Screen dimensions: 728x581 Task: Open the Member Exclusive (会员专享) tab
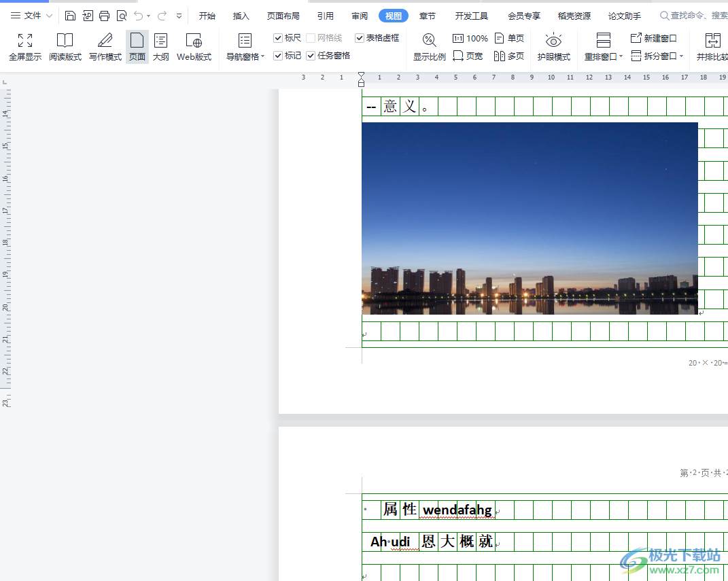(524, 16)
